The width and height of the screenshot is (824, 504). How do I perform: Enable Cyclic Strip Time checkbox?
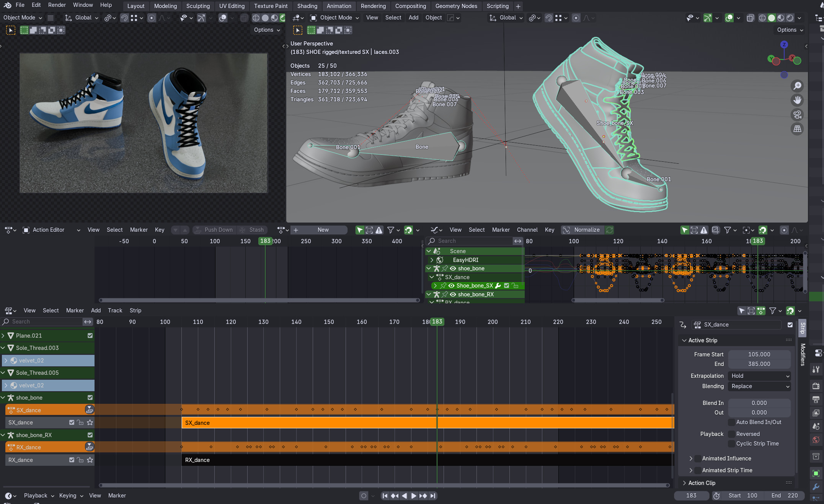pyautogui.click(x=731, y=444)
